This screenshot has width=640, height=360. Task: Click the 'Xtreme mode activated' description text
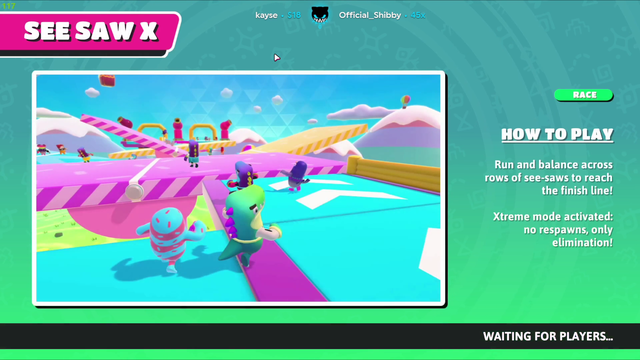tap(553, 229)
